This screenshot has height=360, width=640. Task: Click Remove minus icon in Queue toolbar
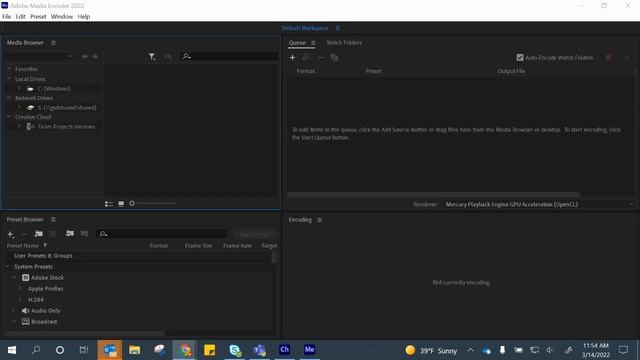coord(320,58)
